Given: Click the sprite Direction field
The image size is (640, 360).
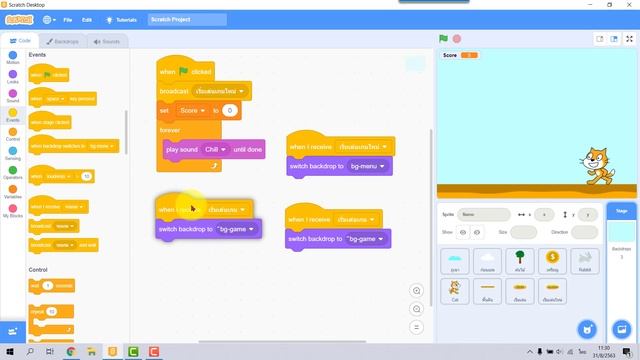Looking at the screenshot, I should (584, 232).
